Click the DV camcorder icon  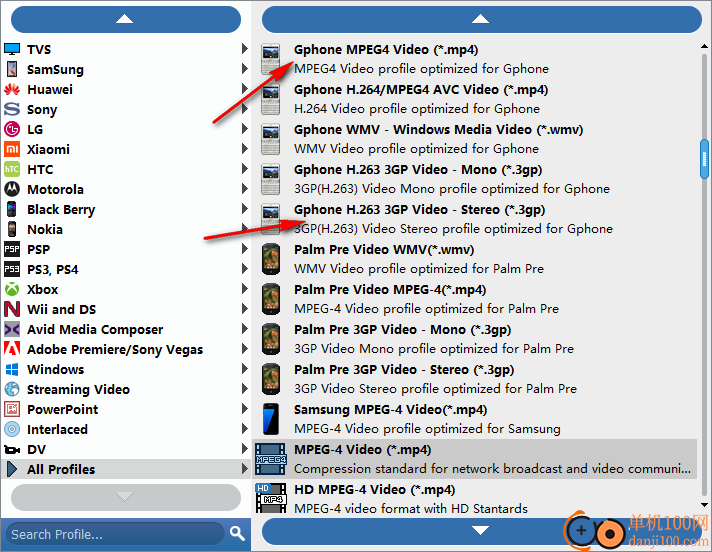(12, 449)
